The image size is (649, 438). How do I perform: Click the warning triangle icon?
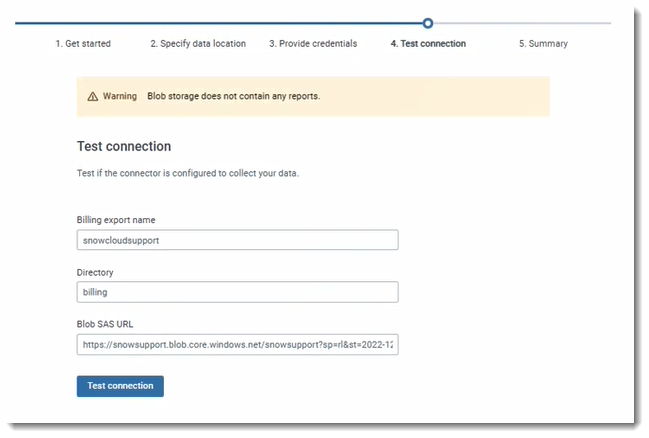(93, 96)
